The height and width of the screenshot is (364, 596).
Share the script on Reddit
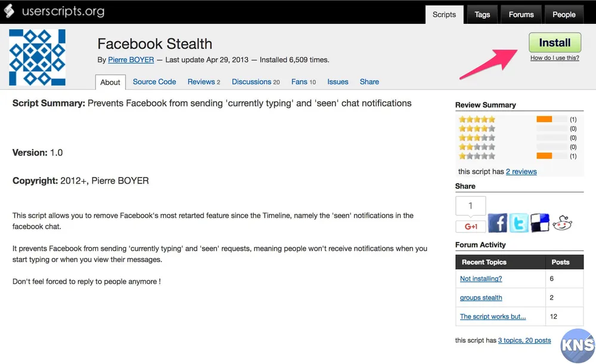click(562, 223)
